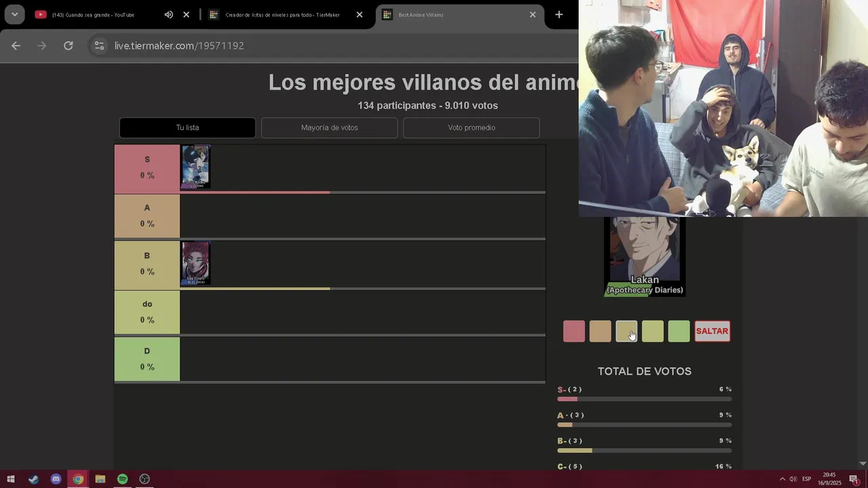Switch to the TierMaker 'Creador de listas' tab
Viewport: 868px width, 488px height.
(x=282, y=15)
